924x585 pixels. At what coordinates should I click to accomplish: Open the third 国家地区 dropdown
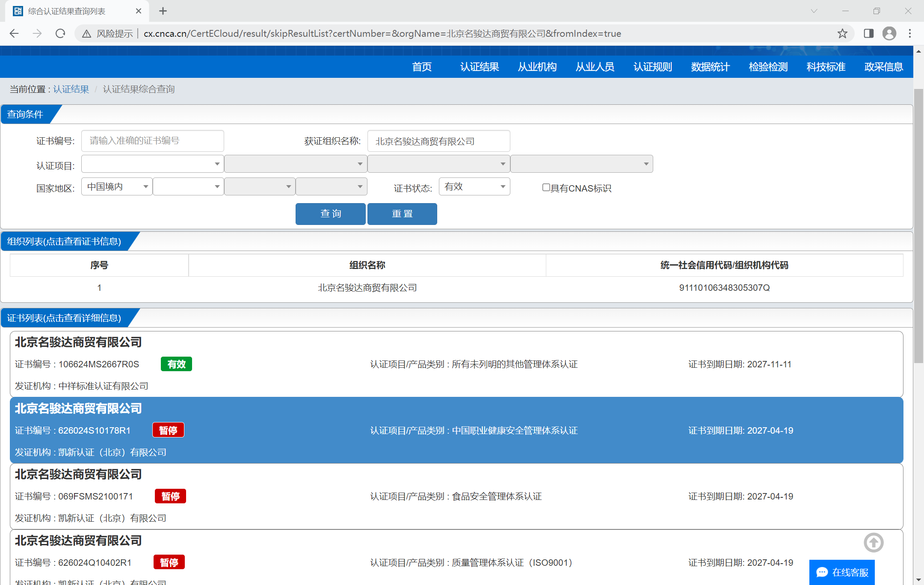pos(260,186)
